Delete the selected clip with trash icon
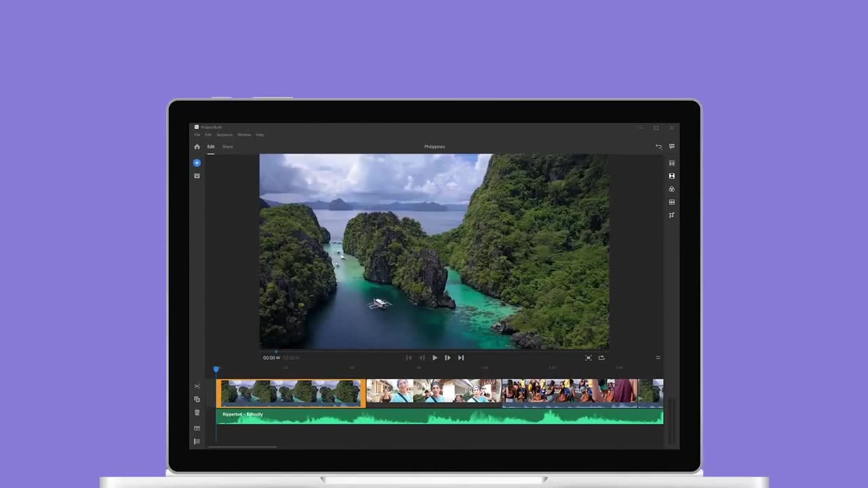 coord(197,412)
